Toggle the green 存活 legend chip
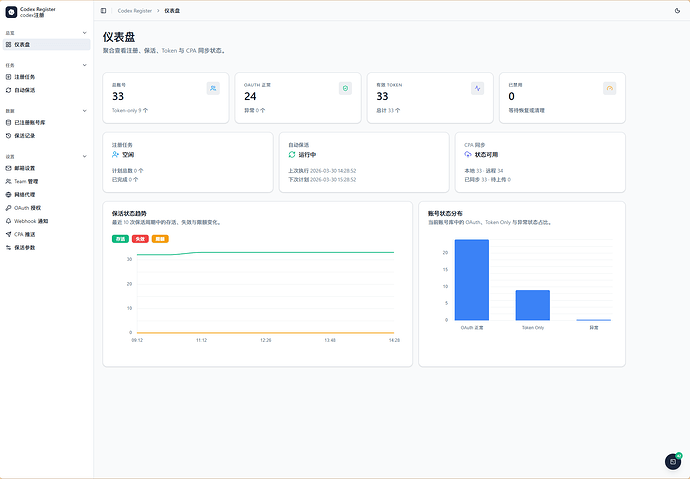 click(x=120, y=239)
